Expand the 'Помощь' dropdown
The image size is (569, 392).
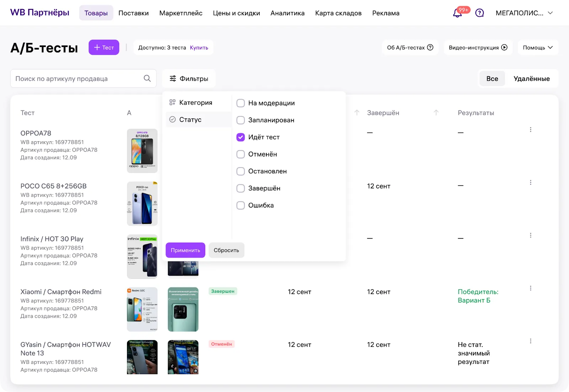point(537,48)
